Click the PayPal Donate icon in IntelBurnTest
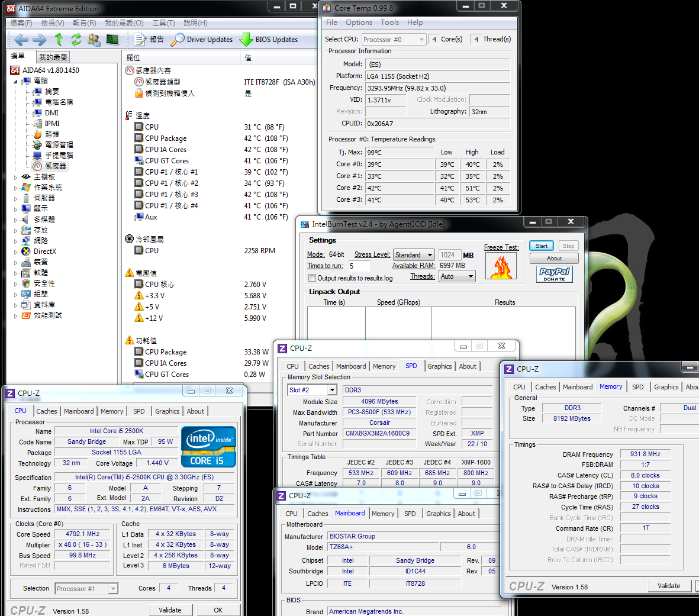 (555, 274)
